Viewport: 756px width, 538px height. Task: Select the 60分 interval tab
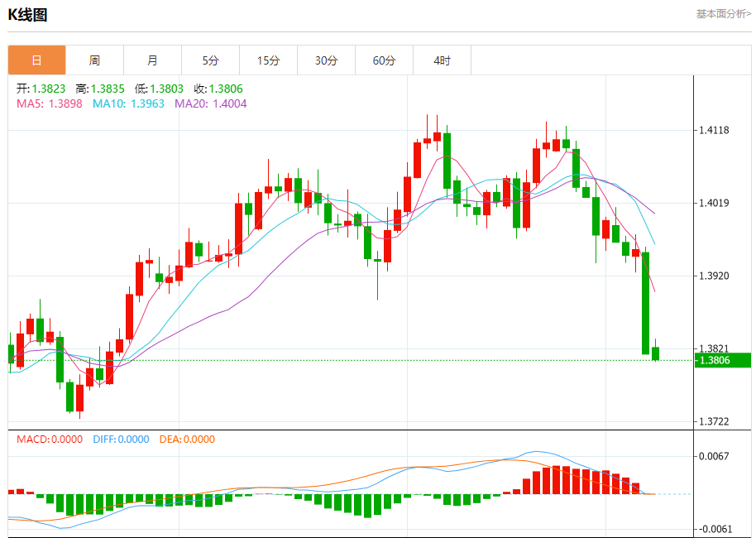(x=384, y=60)
